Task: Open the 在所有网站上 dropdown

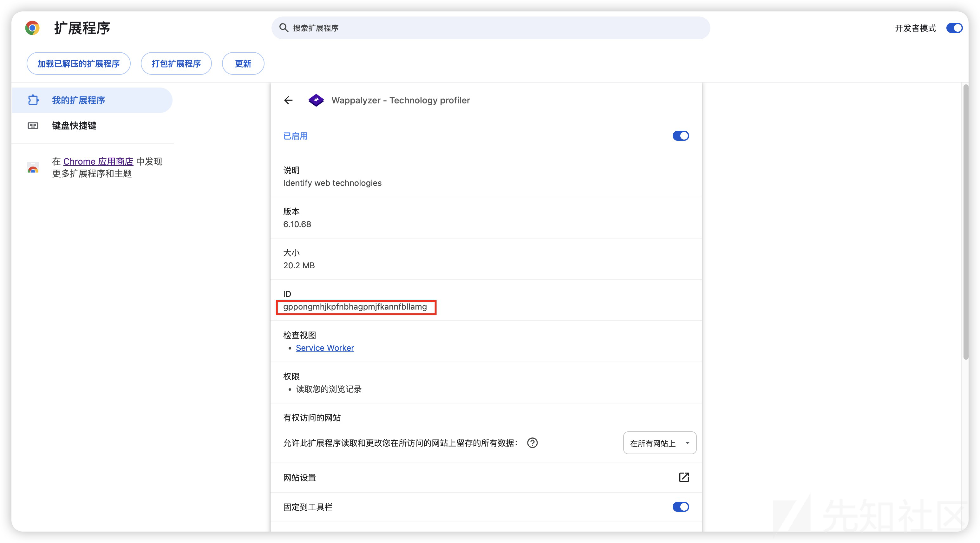Action: (660, 443)
